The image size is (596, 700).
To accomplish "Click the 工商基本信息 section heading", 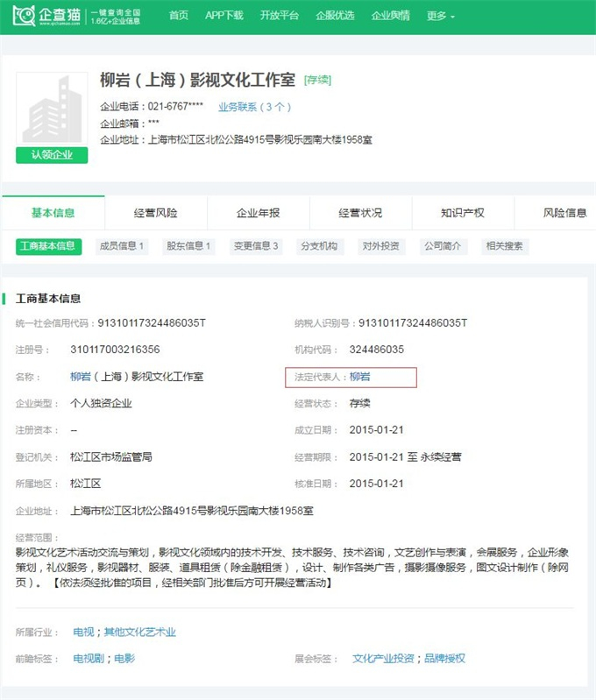I will point(48,299).
